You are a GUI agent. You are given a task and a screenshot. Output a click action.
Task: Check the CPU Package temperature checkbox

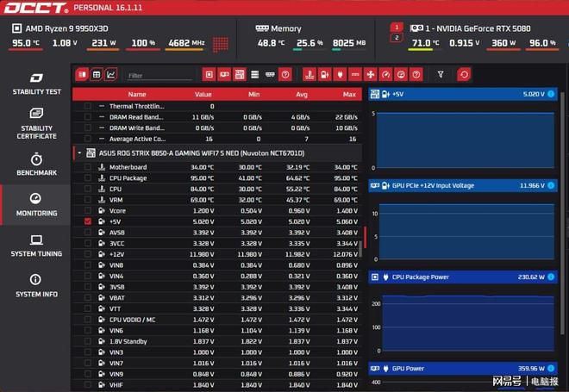tap(87, 178)
